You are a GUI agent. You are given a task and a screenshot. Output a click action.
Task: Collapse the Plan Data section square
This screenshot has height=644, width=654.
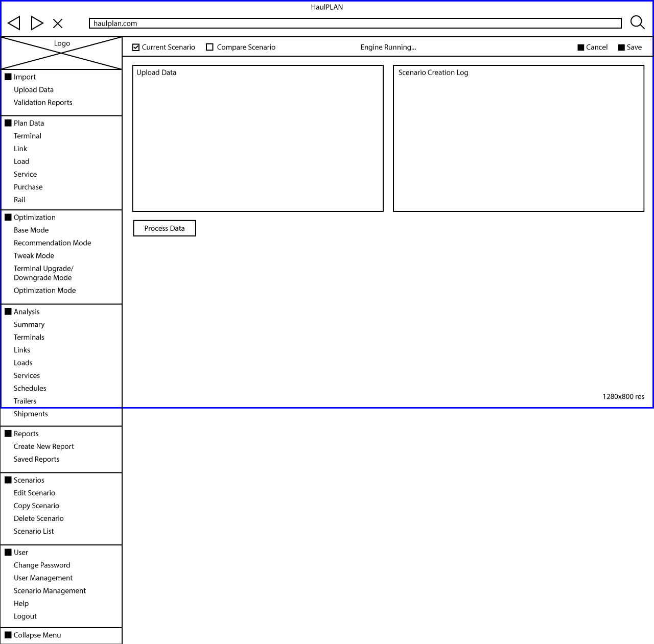(8, 123)
